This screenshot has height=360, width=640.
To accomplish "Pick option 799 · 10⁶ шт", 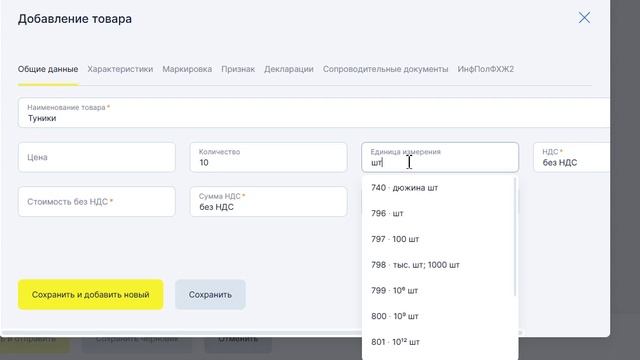I will tap(438, 291).
